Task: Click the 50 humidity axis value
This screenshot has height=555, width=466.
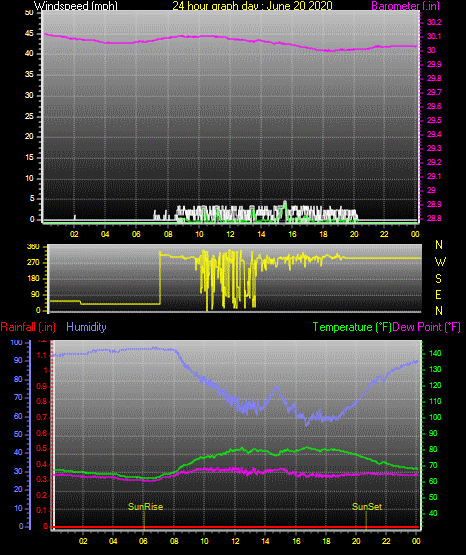Action: (x=18, y=434)
